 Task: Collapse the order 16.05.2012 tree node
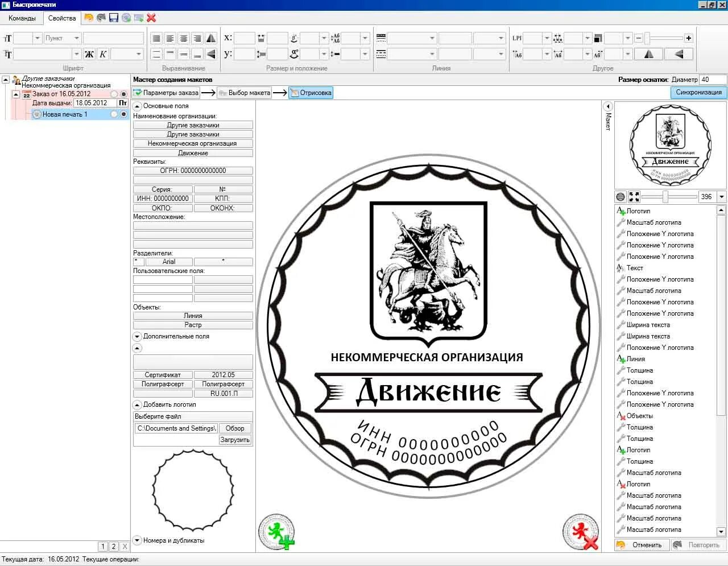16,94
